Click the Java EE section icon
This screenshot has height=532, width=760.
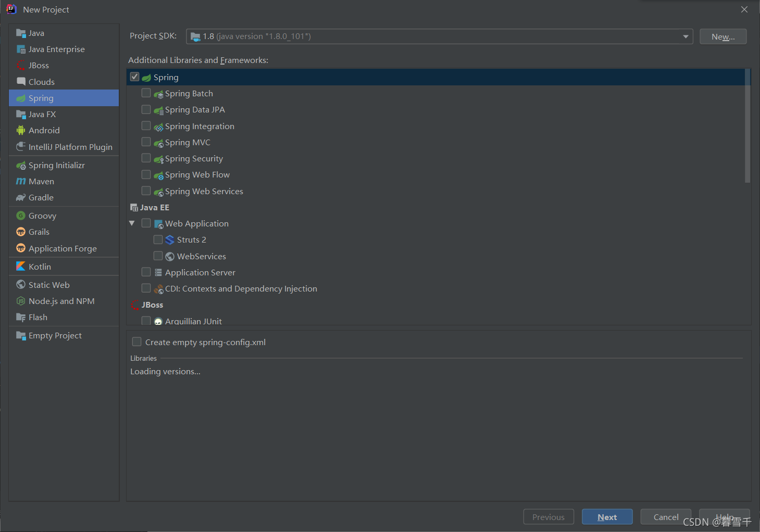pos(134,207)
